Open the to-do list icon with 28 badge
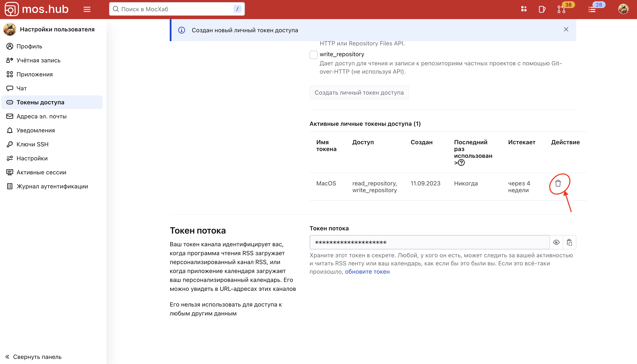 pos(592,10)
